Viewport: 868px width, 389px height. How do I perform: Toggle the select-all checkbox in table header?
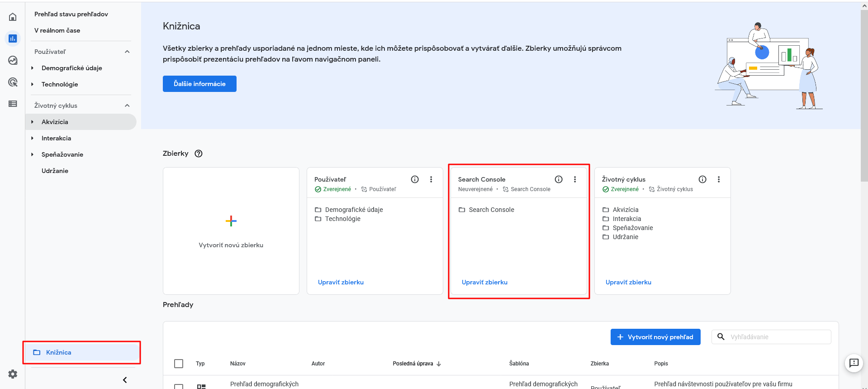(179, 364)
